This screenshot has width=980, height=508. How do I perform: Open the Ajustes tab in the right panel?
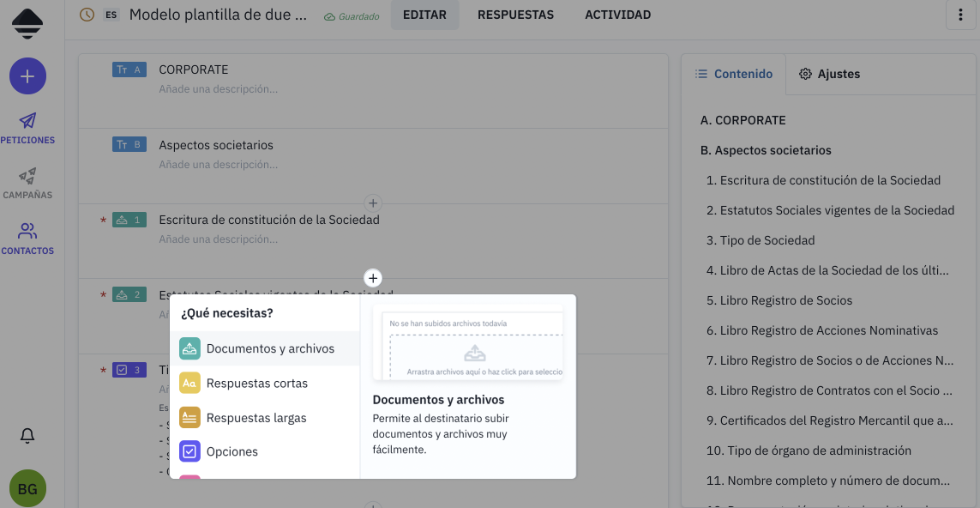828,74
